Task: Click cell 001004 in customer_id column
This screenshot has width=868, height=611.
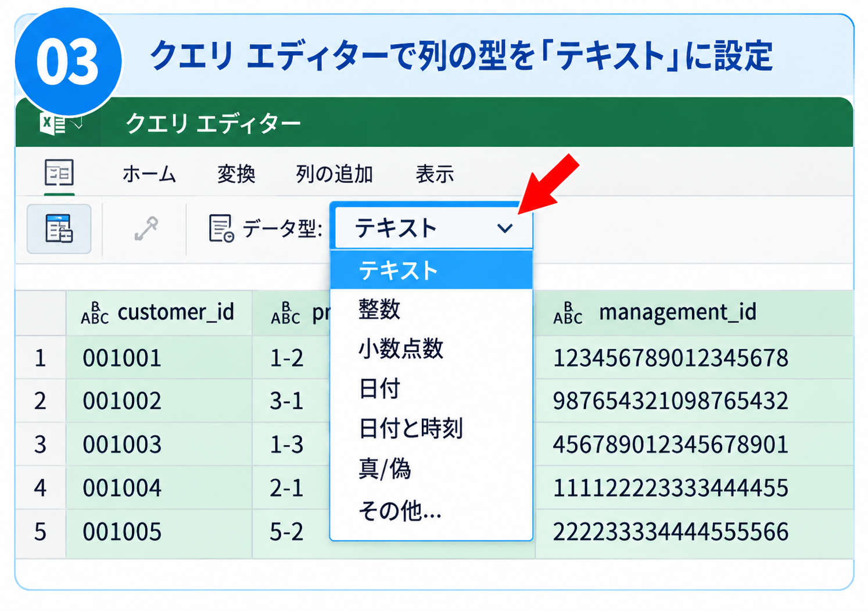Action: pos(159,488)
